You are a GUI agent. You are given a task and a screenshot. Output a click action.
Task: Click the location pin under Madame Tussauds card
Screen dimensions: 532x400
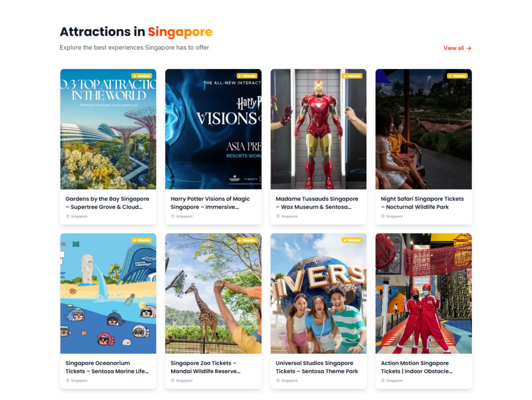278,216
